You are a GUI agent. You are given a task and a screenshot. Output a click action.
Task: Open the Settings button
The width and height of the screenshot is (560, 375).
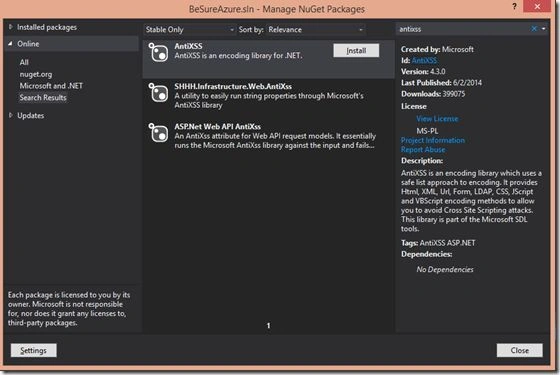34,350
